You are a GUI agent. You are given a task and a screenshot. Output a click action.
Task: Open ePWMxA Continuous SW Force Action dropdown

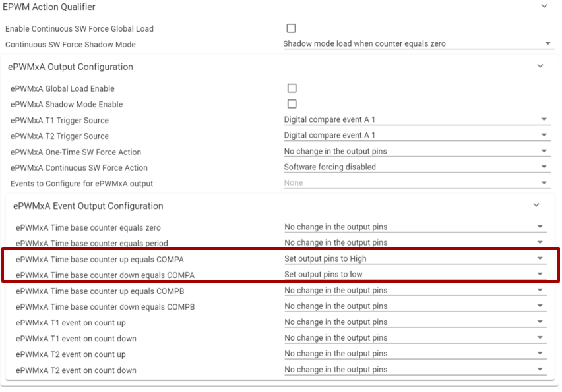click(416, 167)
